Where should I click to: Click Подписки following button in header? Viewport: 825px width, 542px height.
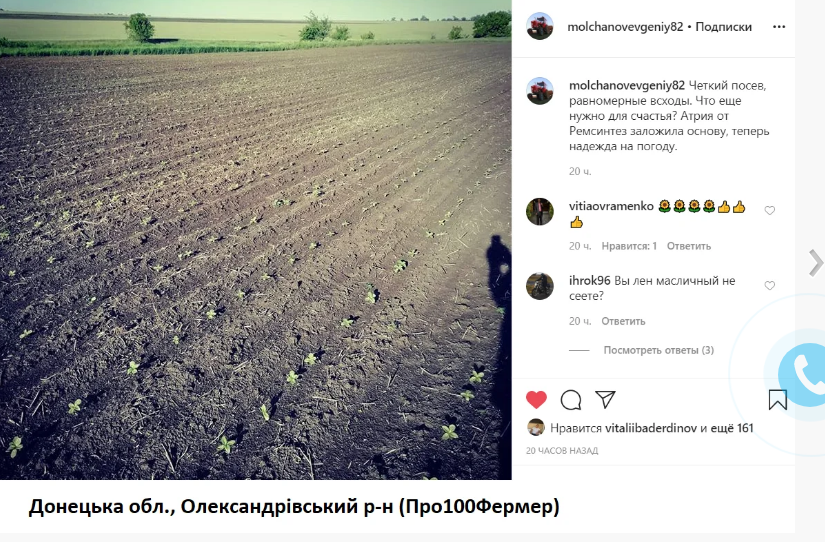(x=723, y=27)
